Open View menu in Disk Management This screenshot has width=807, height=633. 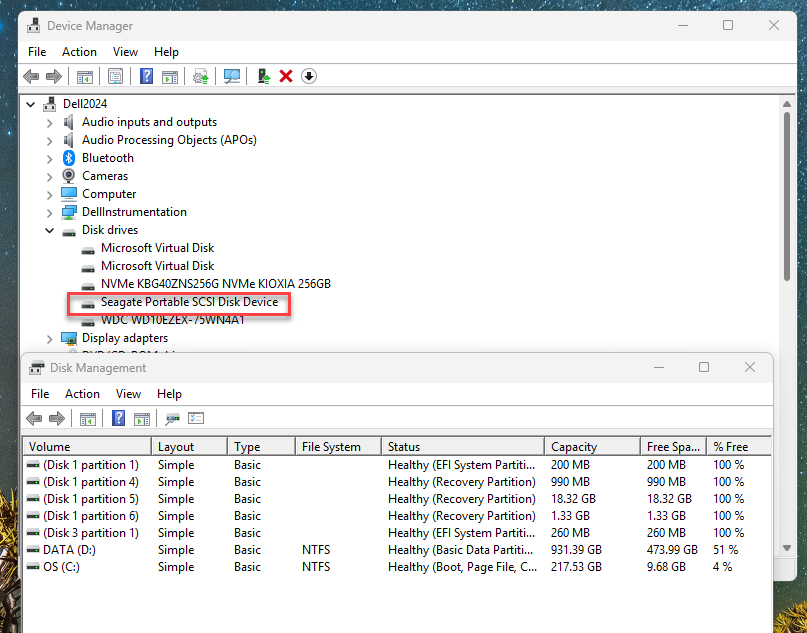[128, 394]
